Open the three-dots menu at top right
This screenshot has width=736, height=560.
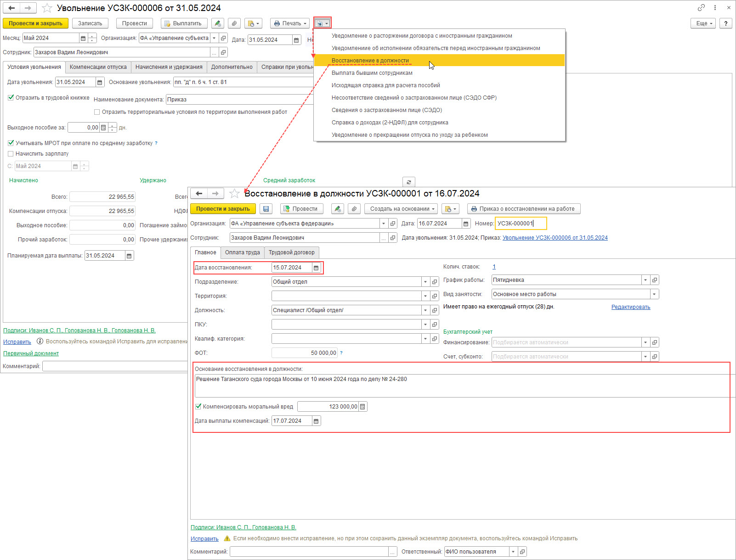click(x=715, y=7)
